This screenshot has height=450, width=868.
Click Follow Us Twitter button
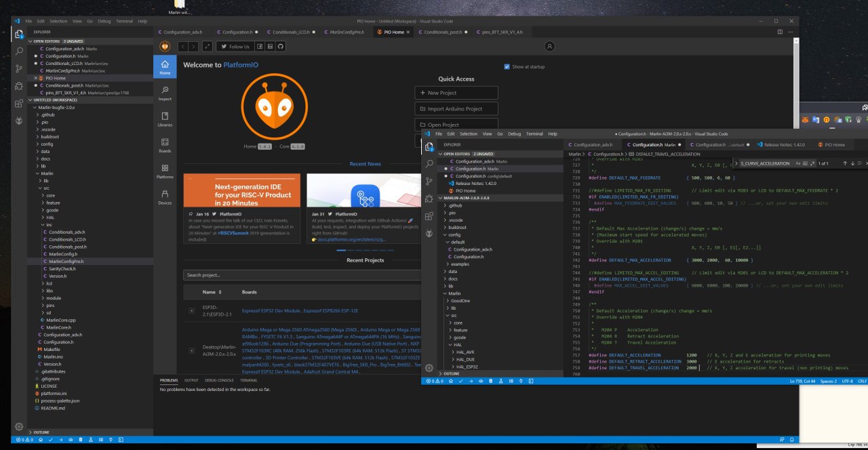click(235, 46)
